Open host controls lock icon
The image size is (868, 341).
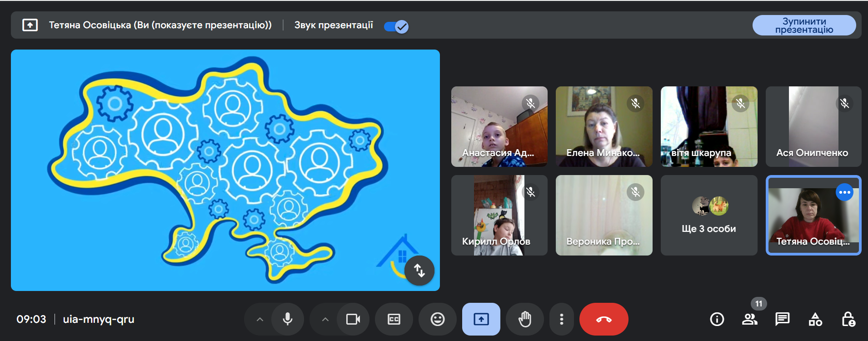coord(848,319)
